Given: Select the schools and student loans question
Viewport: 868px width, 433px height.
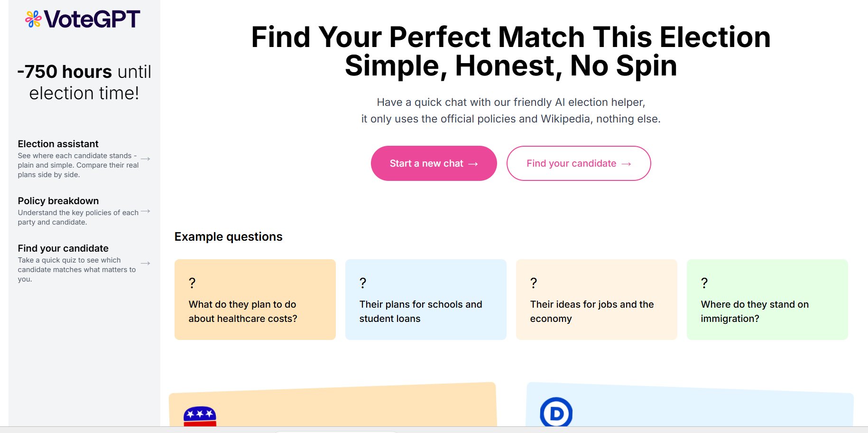Looking at the screenshot, I should tap(426, 300).
